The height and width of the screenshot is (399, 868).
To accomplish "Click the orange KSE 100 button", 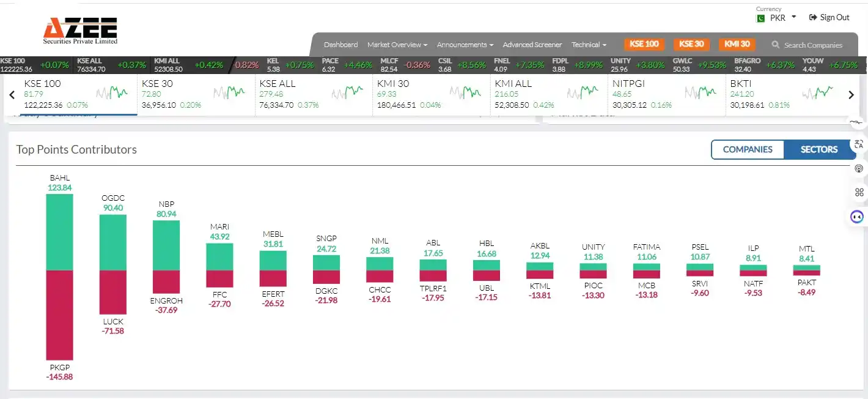I will tap(644, 44).
